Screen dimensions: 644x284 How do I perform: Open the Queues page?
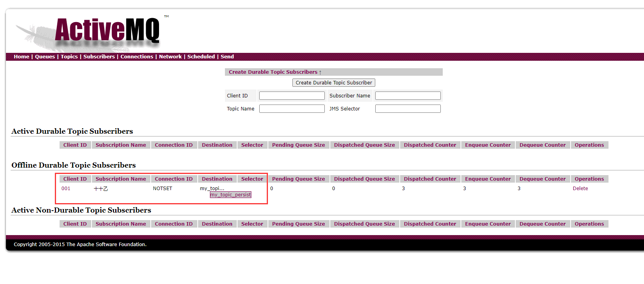(45, 57)
